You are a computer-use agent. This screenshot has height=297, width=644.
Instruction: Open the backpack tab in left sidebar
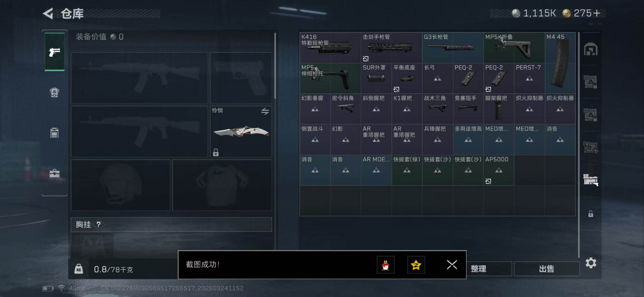[54, 92]
